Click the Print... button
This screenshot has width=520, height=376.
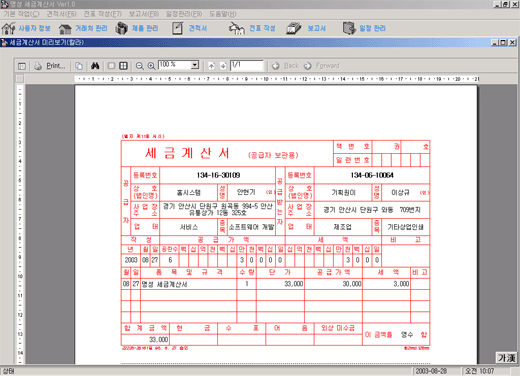50,66
